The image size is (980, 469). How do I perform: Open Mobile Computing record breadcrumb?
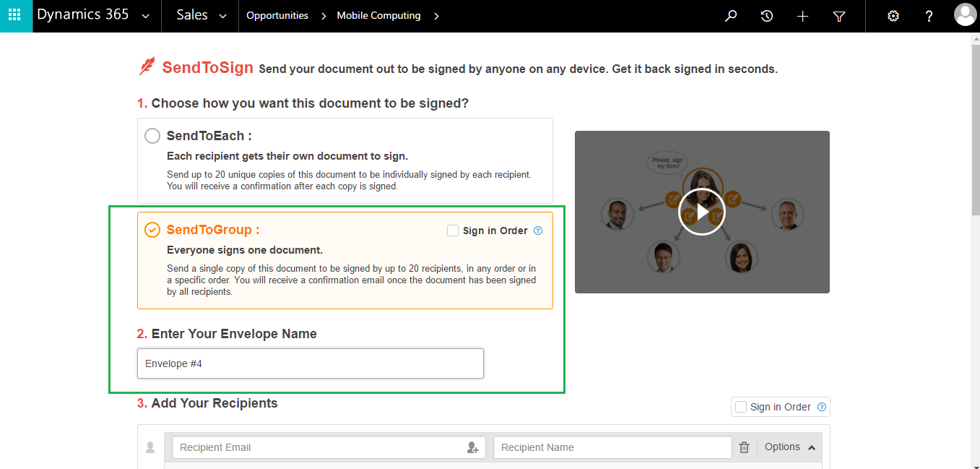pos(378,15)
